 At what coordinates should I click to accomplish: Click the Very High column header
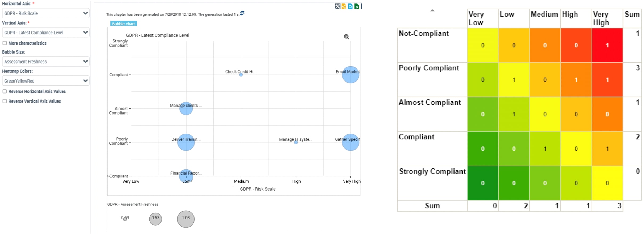607,18
